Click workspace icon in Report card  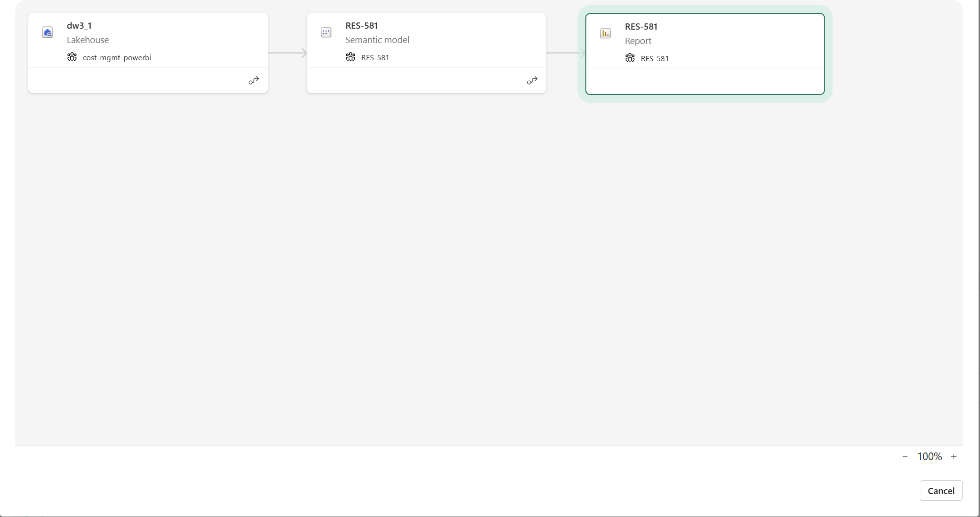(x=630, y=58)
